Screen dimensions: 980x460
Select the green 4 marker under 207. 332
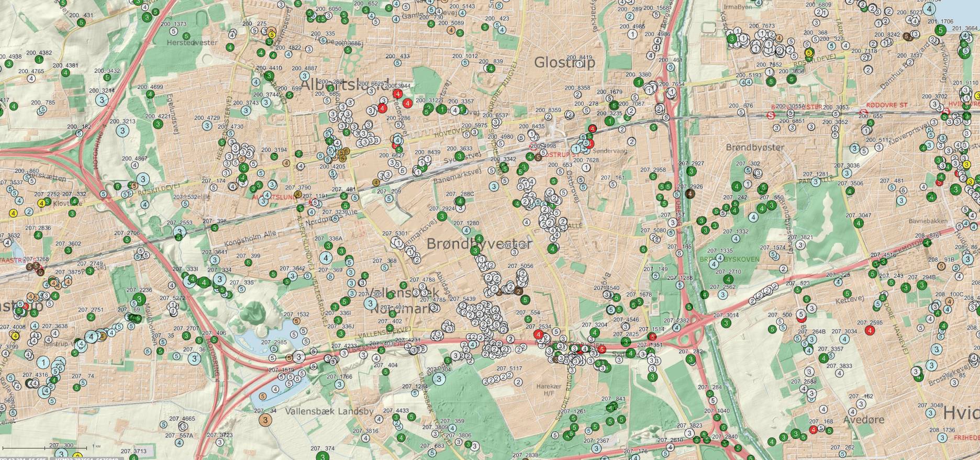coord(75,203)
